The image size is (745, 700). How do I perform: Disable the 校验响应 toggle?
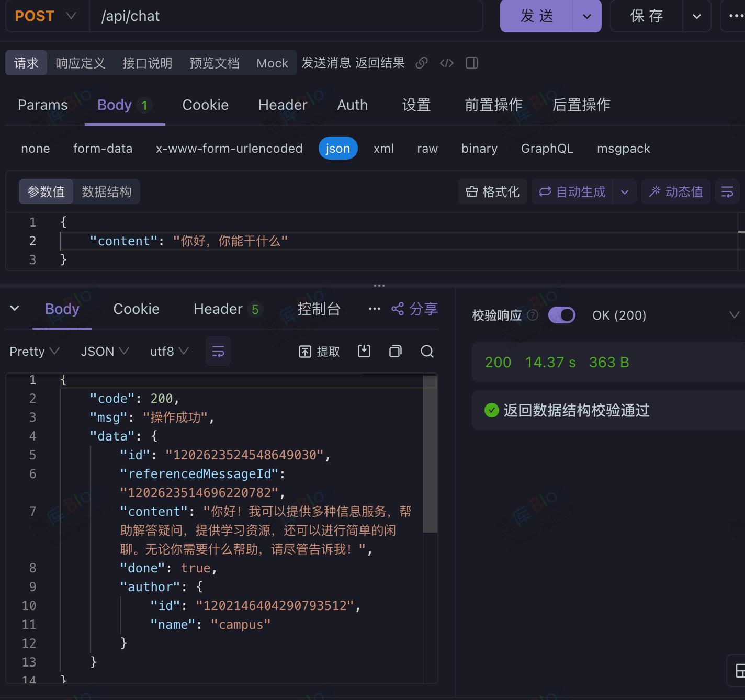click(x=561, y=315)
